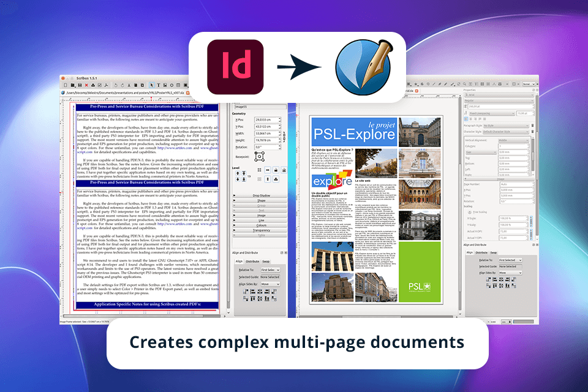588x392 pixels.
Task: Click Raise to top arrow under Level
Action: [x=244, y=173]
